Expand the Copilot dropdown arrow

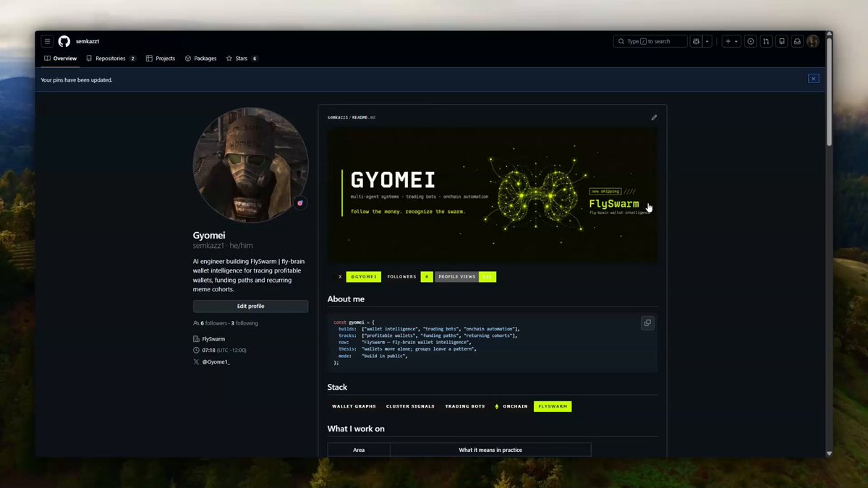[x=707, y=41]
